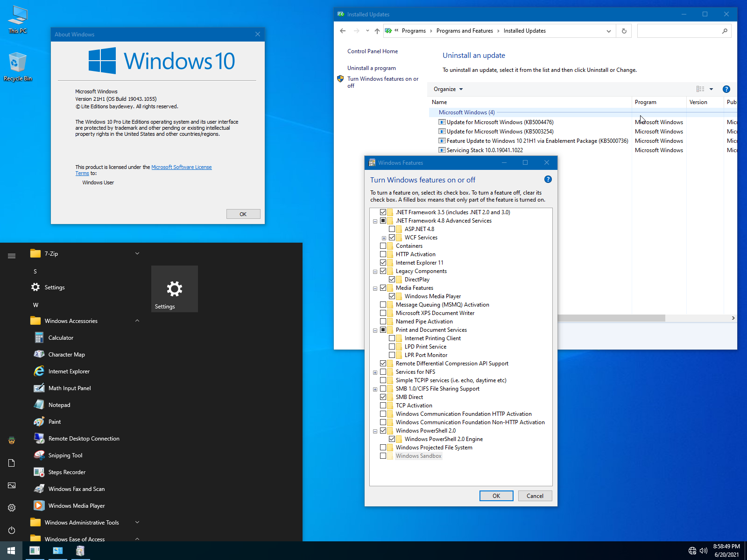Open Notepad

pyautogui.click(x=59, y=405)
